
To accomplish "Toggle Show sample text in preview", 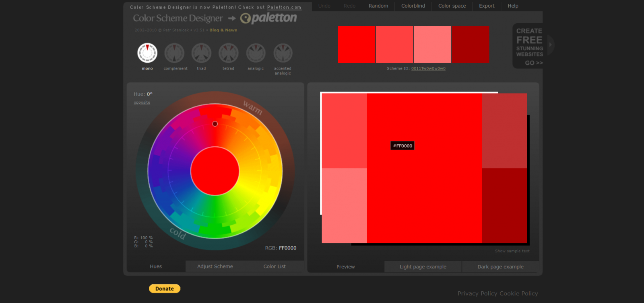I will pos(512,251).
